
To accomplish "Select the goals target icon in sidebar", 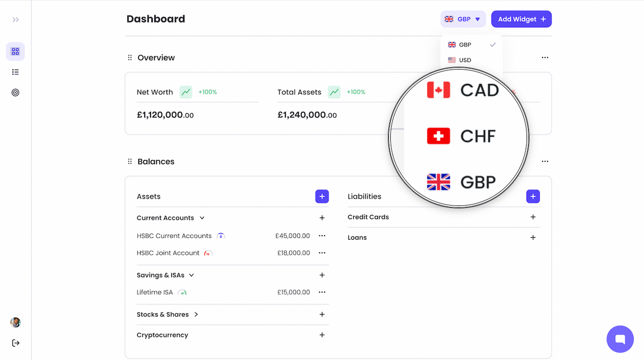I will [x=15, y=92].
